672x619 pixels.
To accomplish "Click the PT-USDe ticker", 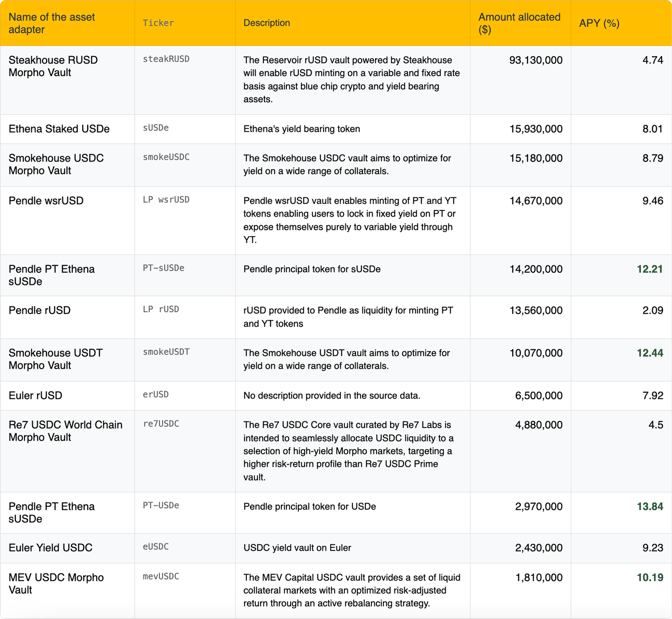I will 161,505.
